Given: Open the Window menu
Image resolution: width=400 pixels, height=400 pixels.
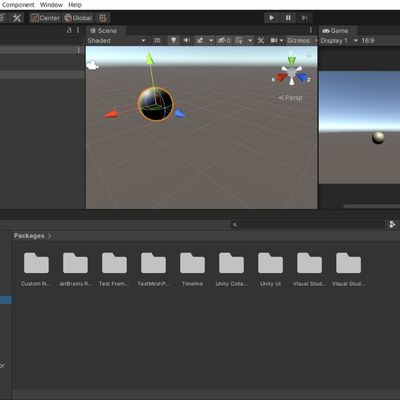Looking at the screenshot, I should (x=51, y=5).
